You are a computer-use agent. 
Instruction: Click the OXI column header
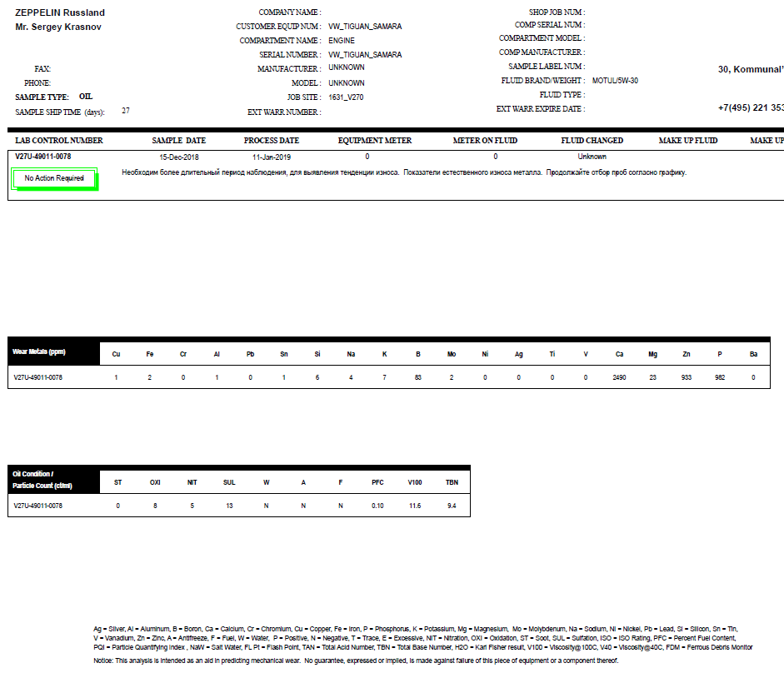(155, 482)
